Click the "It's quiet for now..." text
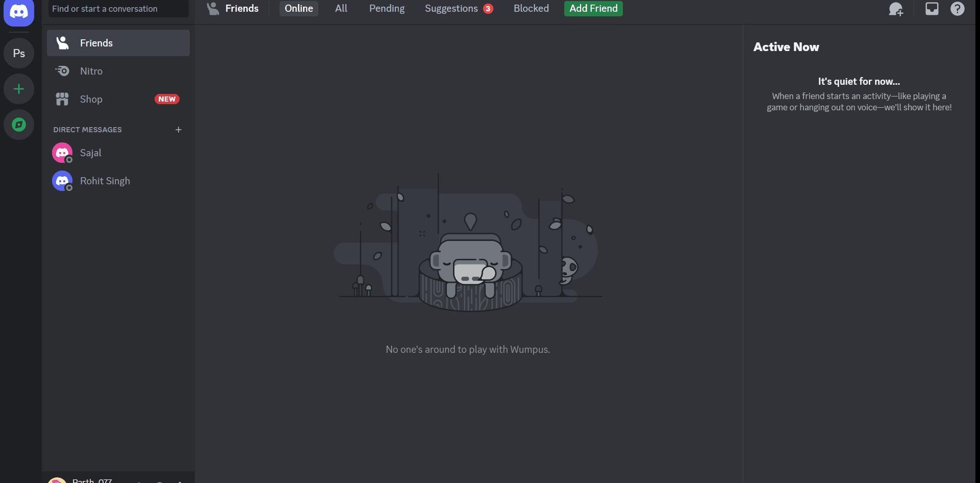 [859, 82]
